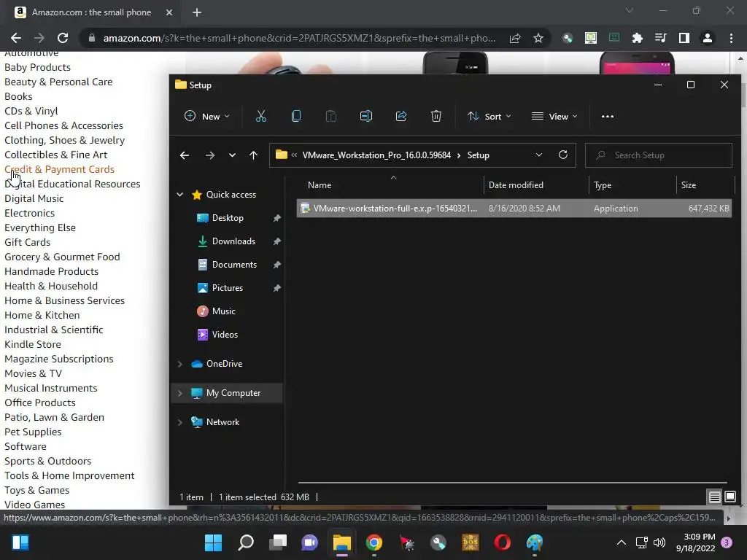Open a new Chrome tab
Image resolution: width=747 pixels, height=560 pixels.
[197, 12]
